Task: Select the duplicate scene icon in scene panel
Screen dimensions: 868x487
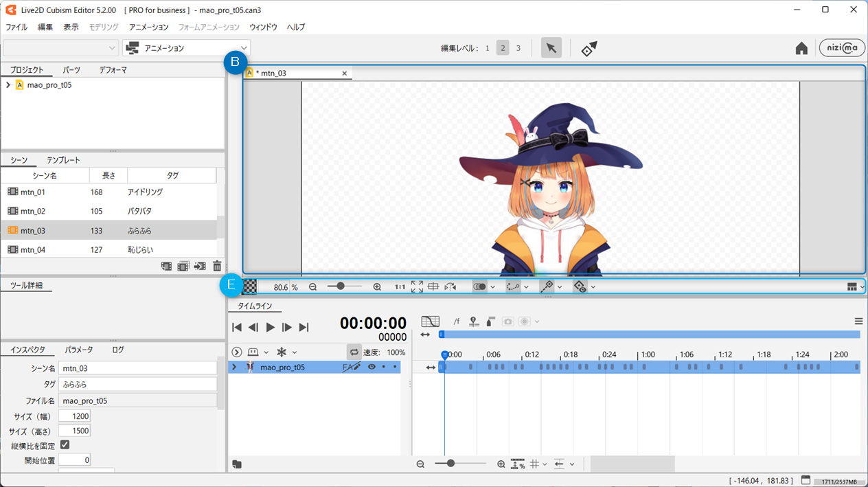Action: click(x=183, y=266)
